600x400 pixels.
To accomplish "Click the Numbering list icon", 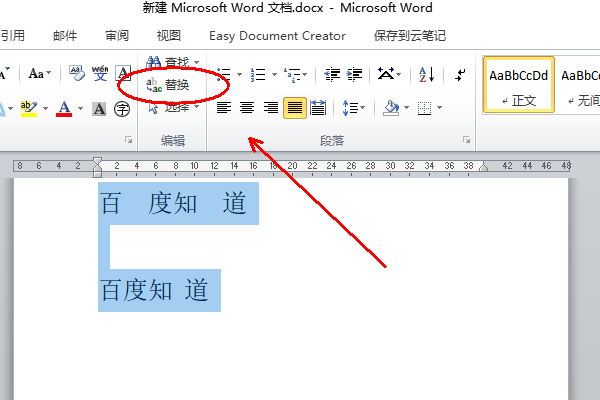I will [x=258, y=74].
